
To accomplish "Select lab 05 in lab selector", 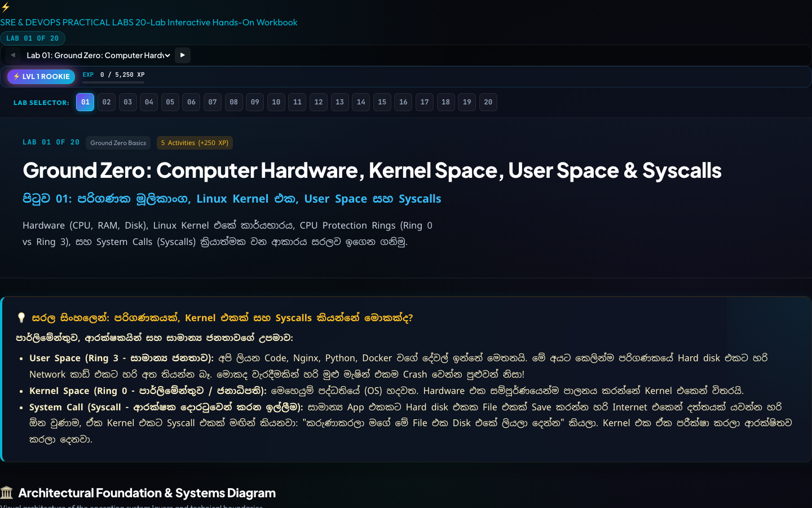I will click(x=170, y=102).
